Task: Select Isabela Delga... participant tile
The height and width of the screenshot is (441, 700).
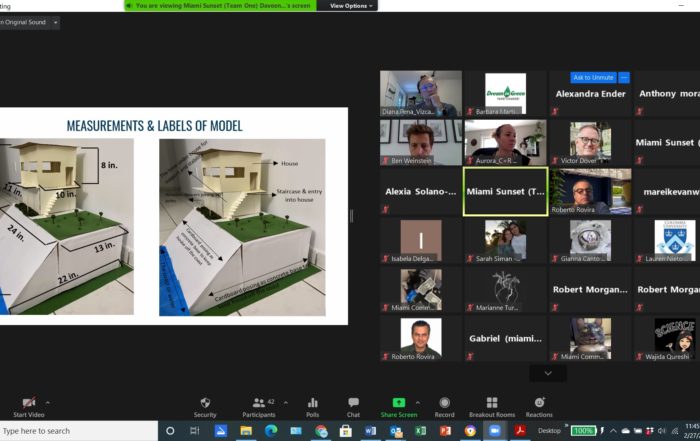Action: click(421, 241)
